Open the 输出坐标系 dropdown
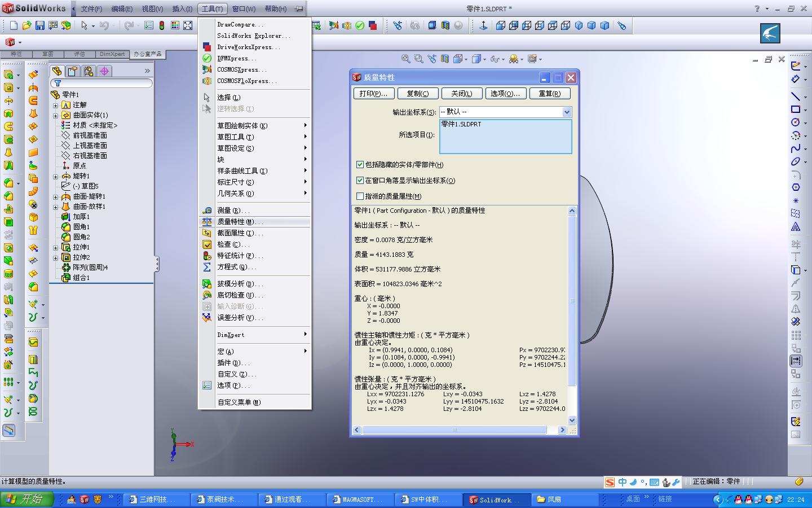812x508 pixels. click(x=567, y=112)
